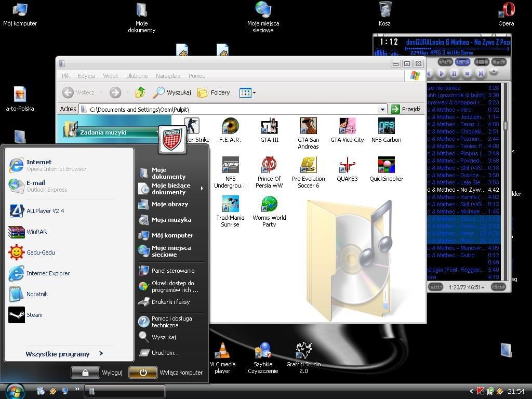Expand Quick Launch overflow chevron

point(77,389)
